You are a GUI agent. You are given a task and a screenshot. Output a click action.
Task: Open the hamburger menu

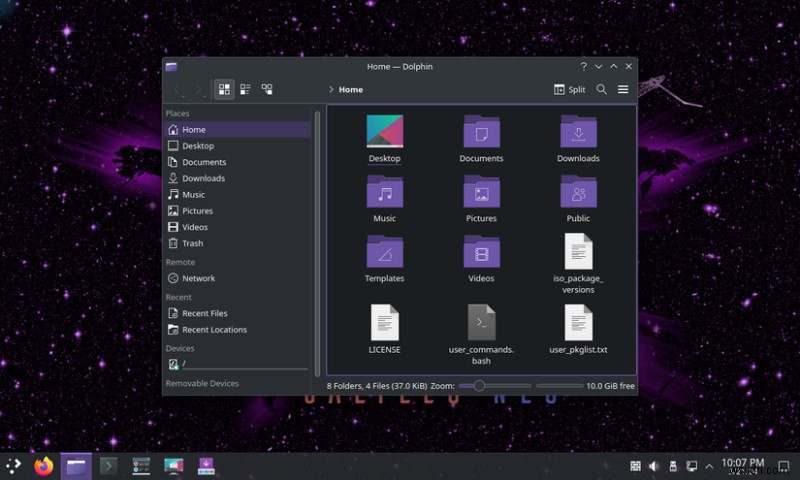[623, 89]
